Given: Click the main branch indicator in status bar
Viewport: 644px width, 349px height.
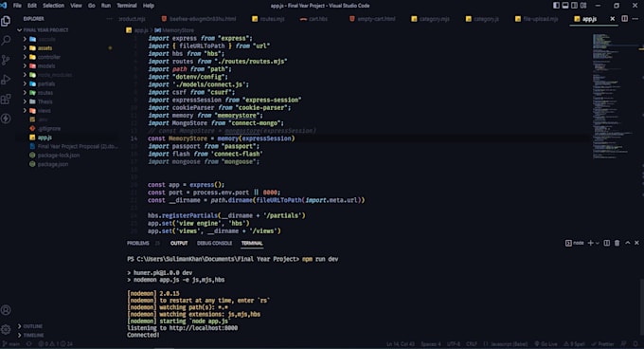Looking at the screenshot, I should [11, 344].
